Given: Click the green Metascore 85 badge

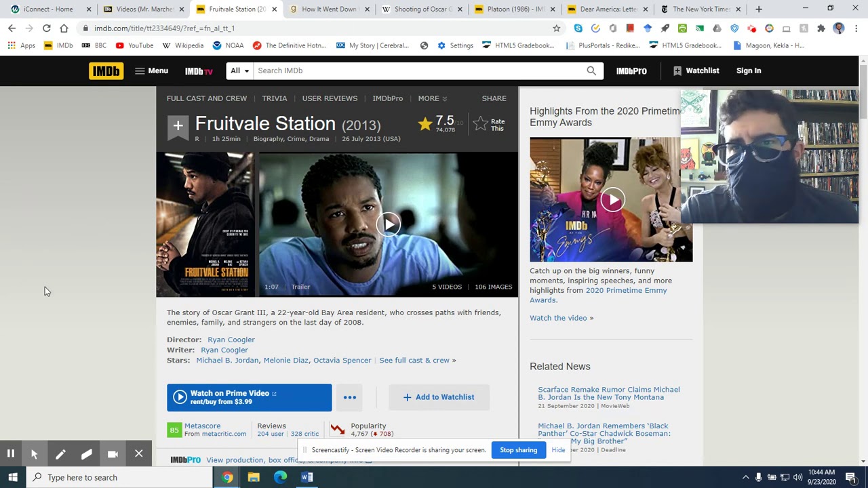Looking at the screenshot, I should [174, 430].
